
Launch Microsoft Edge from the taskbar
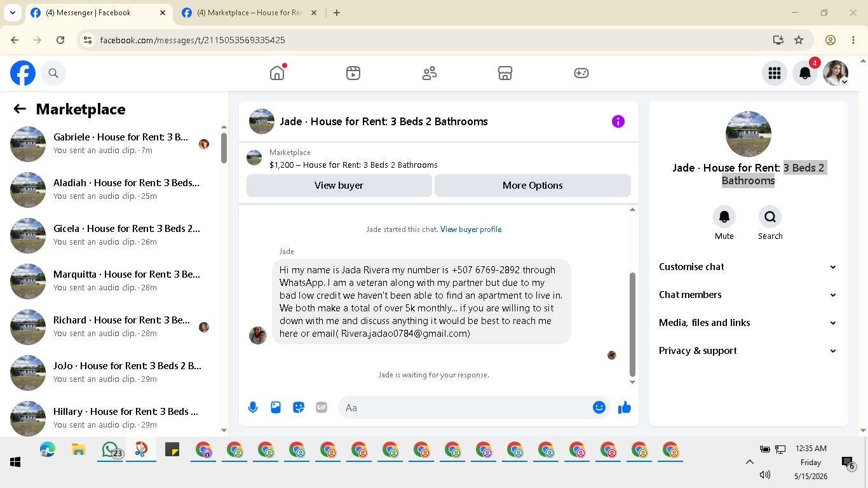click(x=48, y=450)
